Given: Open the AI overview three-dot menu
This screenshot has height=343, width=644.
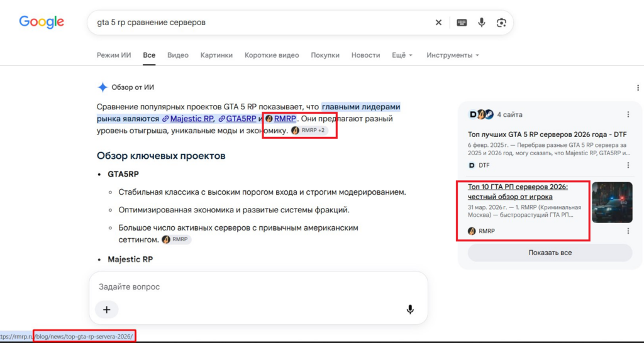Looking at the screenshot, I should click(638, 87).
